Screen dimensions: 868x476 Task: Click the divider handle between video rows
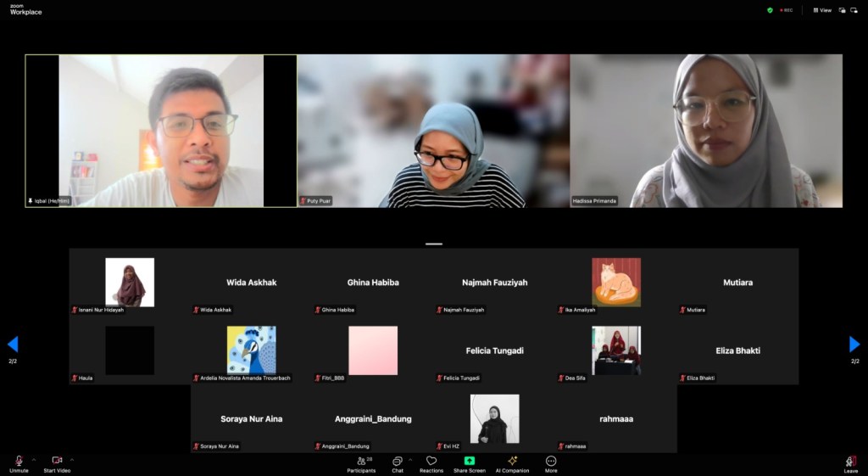tap(434, 244)
